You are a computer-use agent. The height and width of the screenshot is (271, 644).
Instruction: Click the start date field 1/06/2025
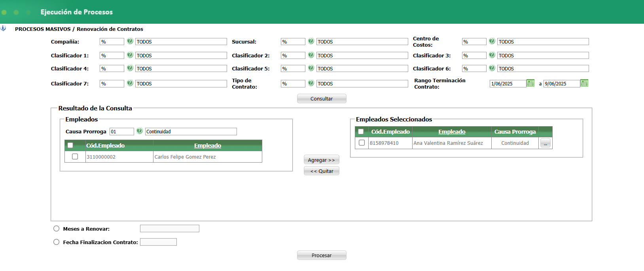pyautogui.click(x=508, y=83)
